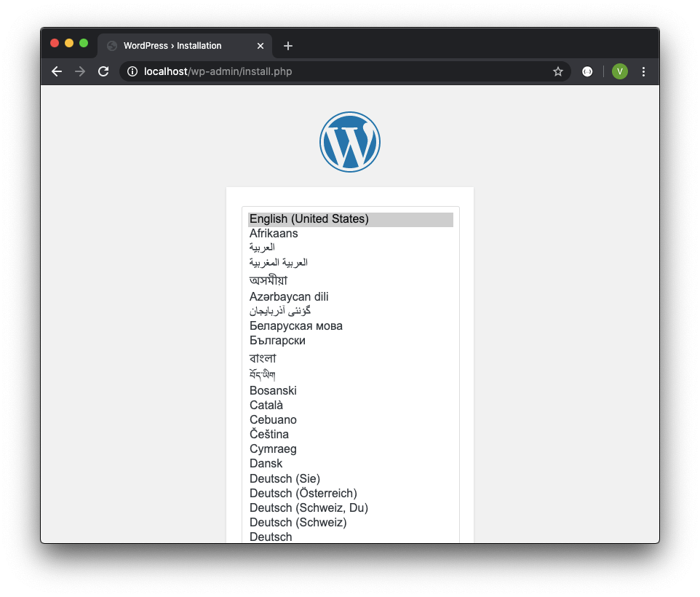Select Azərbaycan dili language
This screenshot has width=700, height=597.
point(351,296)
